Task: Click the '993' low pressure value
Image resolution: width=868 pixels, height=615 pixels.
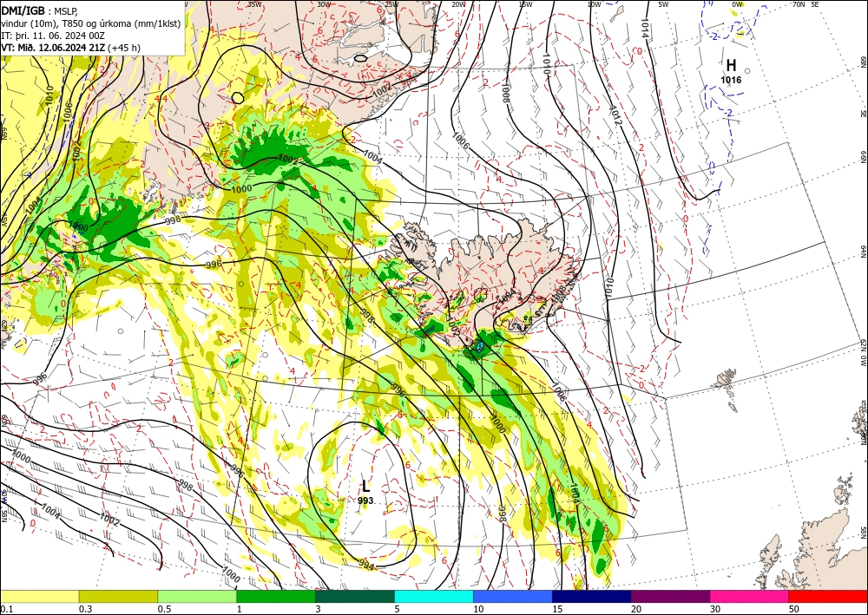Action: tap(365, 501)
